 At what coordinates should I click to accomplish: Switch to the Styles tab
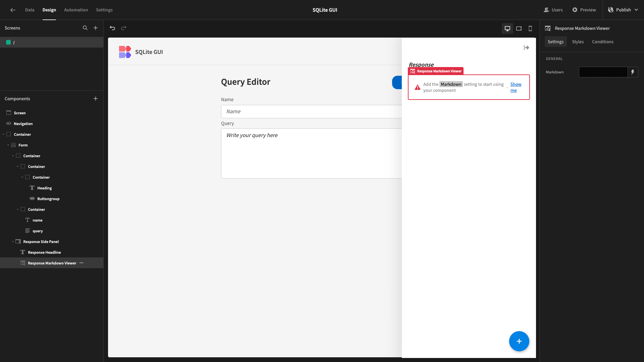pos(578,42)
